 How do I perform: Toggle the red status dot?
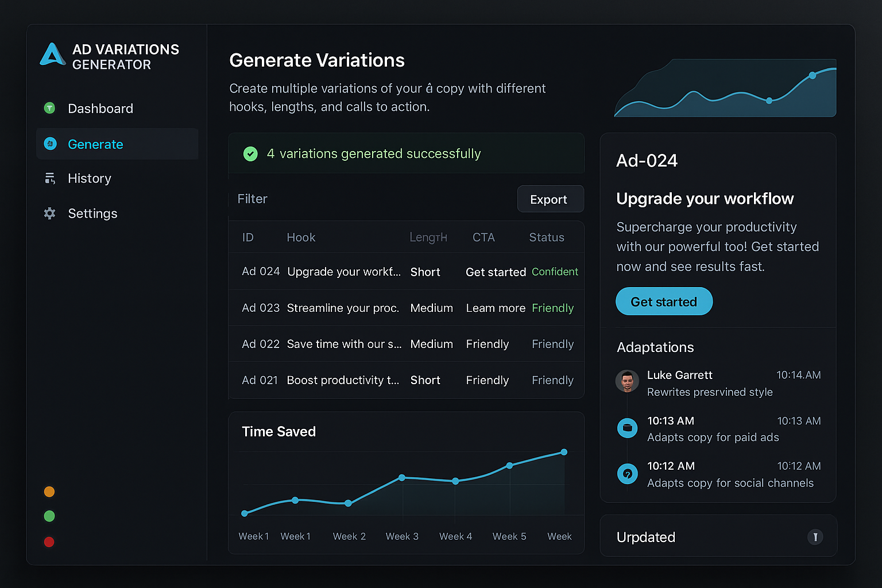click(x=49, y=541)
